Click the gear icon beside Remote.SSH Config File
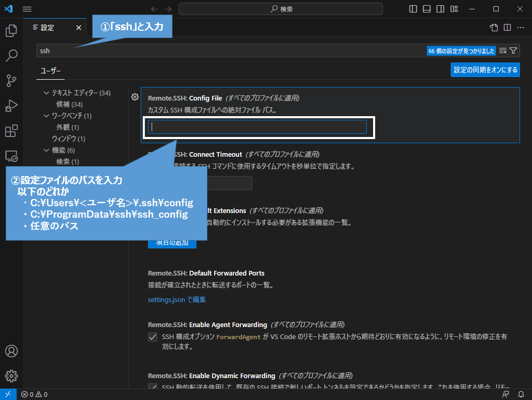 tap(134, 96)
